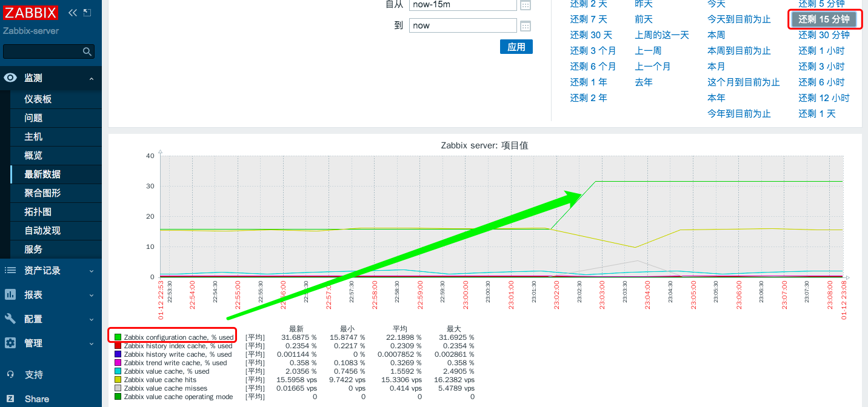Open 概览 menu item
Viewport: 868px width, 407px height.
pyautogui.click(x=33, y=156)
